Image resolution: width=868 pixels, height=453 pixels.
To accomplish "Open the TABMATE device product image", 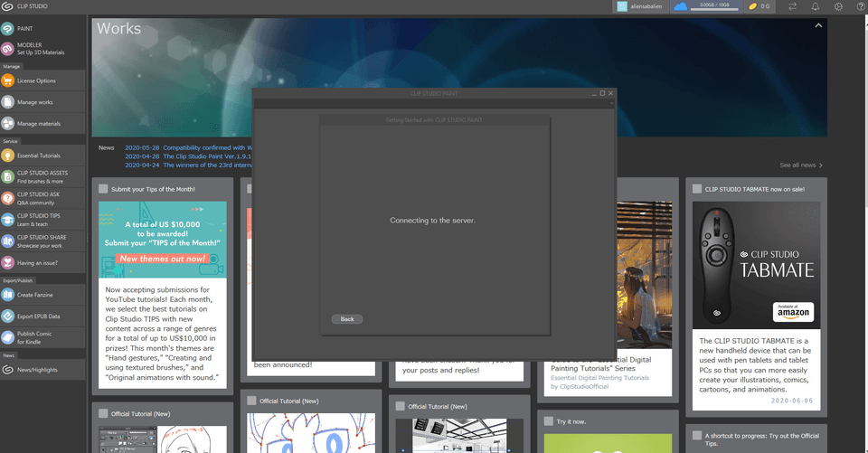I will pyautogui.click(x=755, y=265).
